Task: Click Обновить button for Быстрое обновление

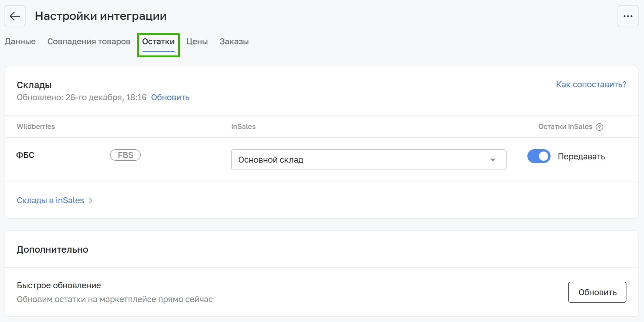Action: pyautogui.click(x=597, y=292)
